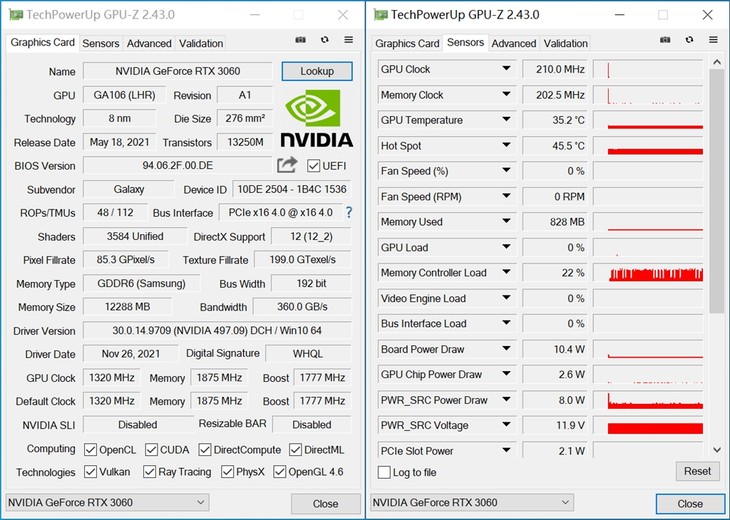Toggle the CUDA checkbox
The width and height of the screenshot is (730, 520).
(x=151, y=450)
